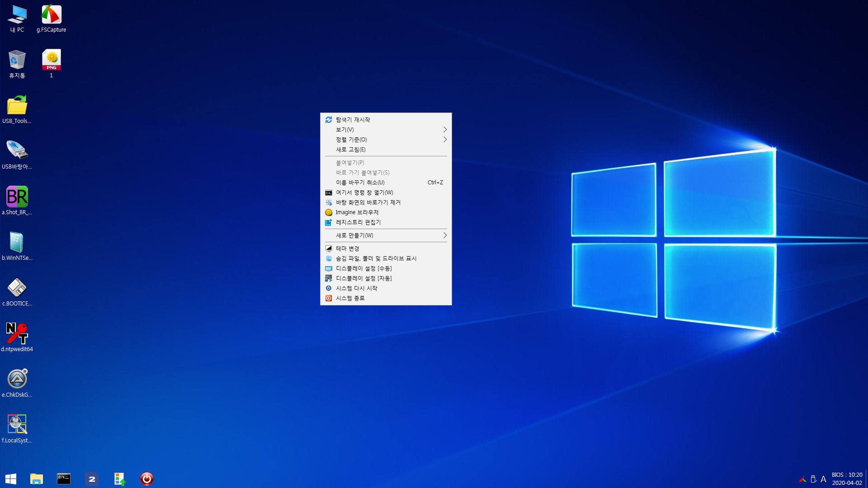Open File Explorer from the taskbar
Viewport: 868px width, 488px height.
click(x=37, y=479)
